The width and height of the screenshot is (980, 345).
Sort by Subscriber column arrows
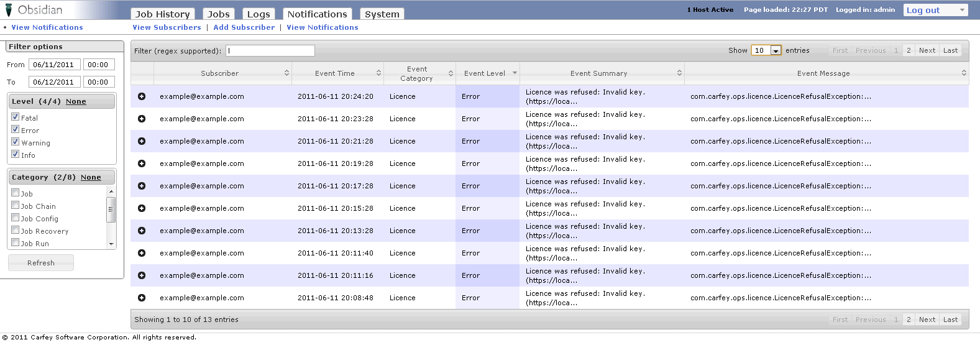[x=286, y=73]
